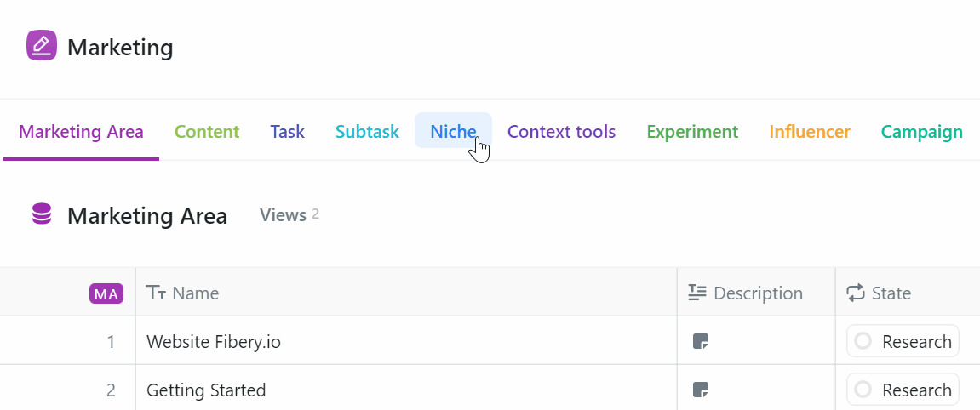Click the MA badge in table header
Image resolution: width=980 pixels, height=410 pixels.
point(106,294)
